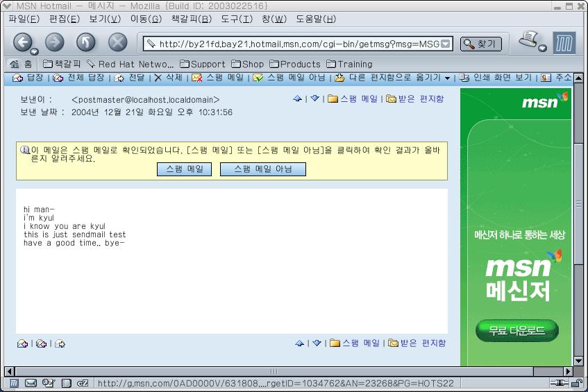Image resolution: width=588 pixels, height=392 pixels.
Task: Open the 보기(V) menu
Action: 105,19
